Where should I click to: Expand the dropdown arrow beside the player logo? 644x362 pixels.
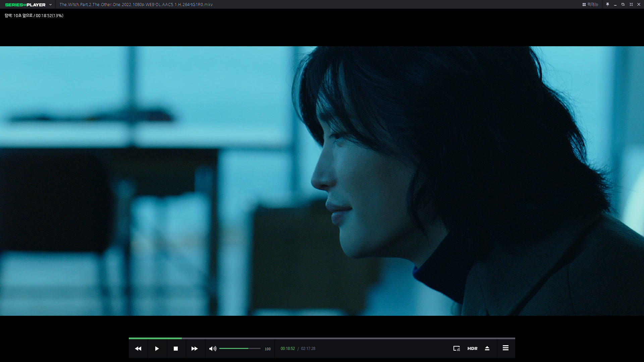(50, 5)
